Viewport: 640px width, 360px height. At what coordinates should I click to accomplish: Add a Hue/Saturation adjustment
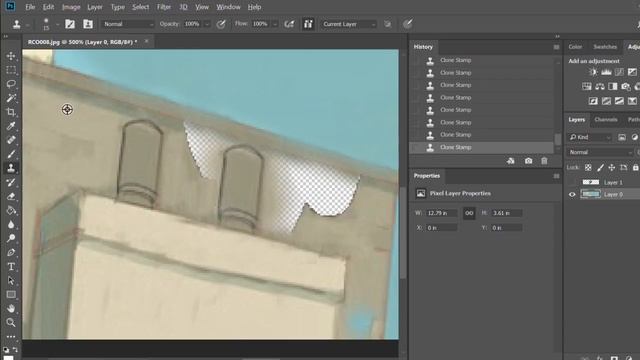click(x=587, y=87)
